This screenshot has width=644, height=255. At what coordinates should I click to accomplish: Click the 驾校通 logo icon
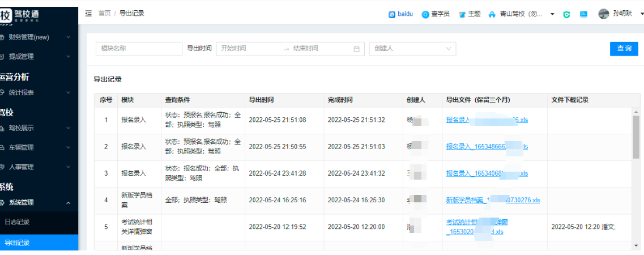coord(5,16)
